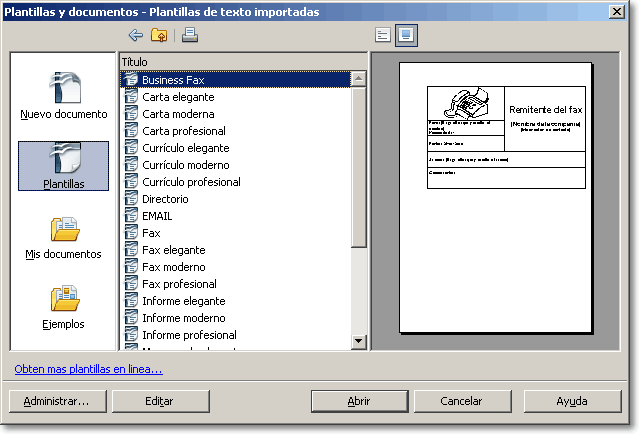Select 'Fax profesional' in the list
This screenshot has width=639, height=434.
(x=179, y=284)
